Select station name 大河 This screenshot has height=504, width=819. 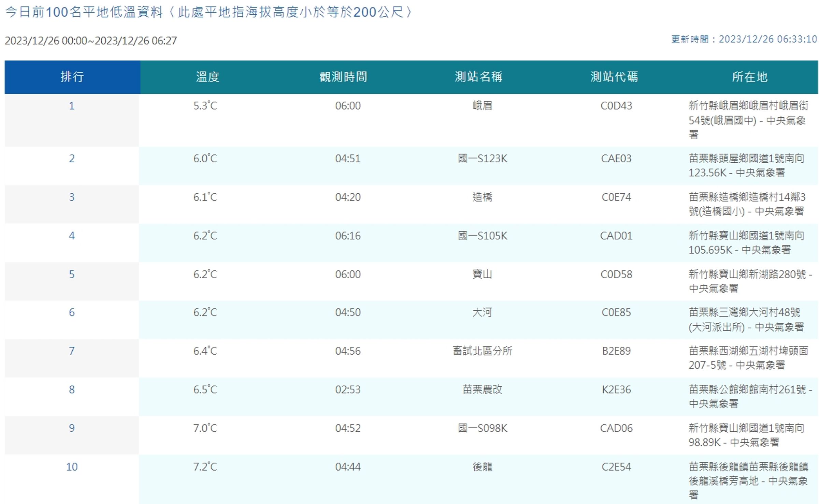(482, 312)
